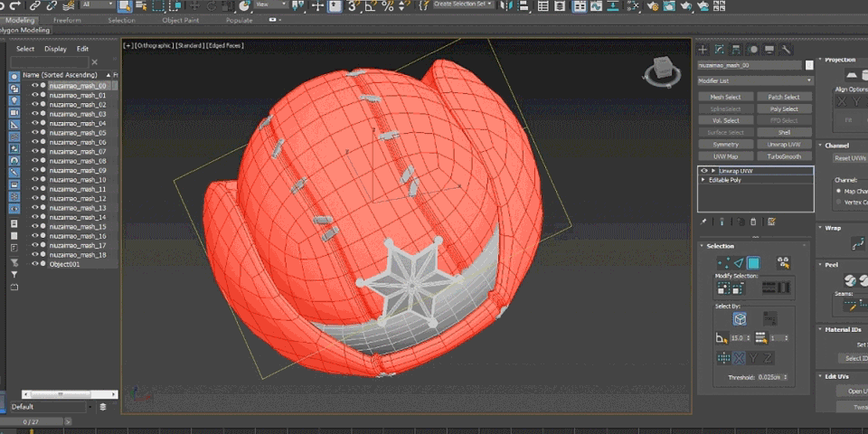The height and width of the screenshot is (434, 868).
Task: Toggle X axis planar selection button
Action: tap(739, 358)
